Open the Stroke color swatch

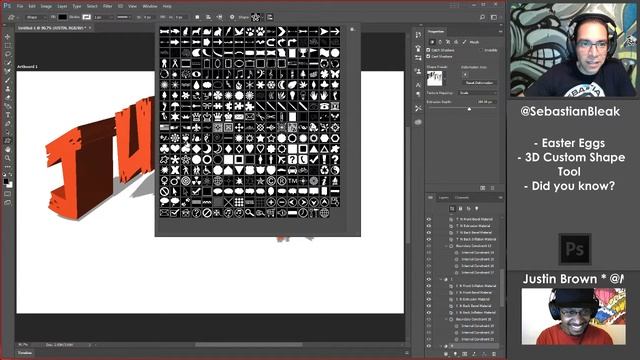86,17
